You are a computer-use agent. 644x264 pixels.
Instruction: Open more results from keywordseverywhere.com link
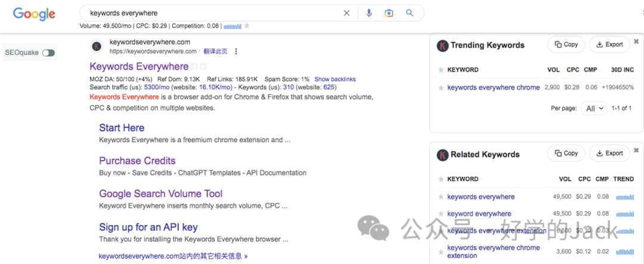[173, 256]
